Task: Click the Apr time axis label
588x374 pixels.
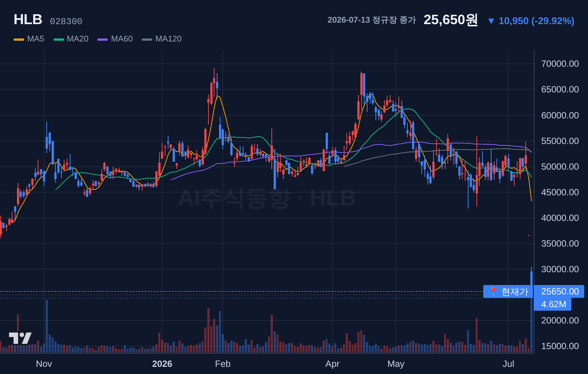Action: (332, 364)
